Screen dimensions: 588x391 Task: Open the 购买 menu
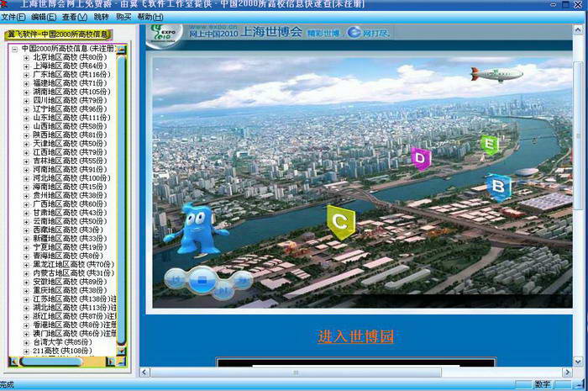(x=123, y=17)
